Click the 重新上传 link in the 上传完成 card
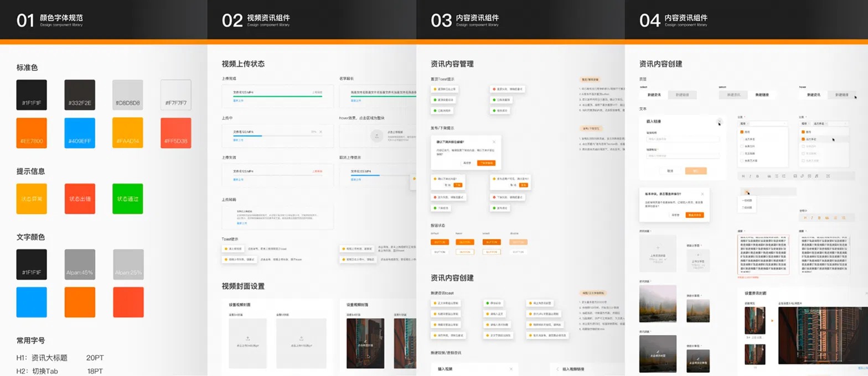This screenshot has width=868, height=376. tap(239, 101)
